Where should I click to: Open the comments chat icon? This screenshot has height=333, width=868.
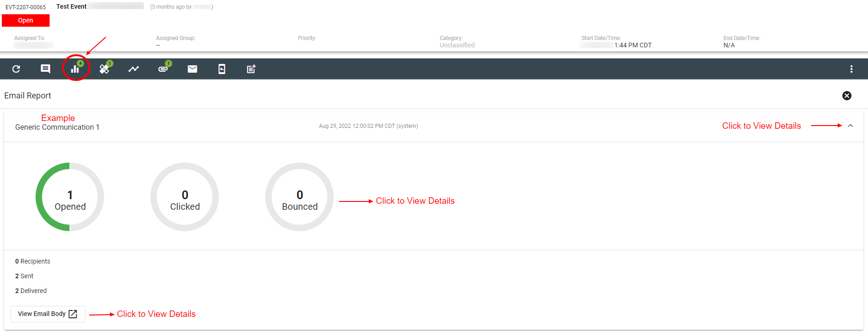[x=45, y=69]
